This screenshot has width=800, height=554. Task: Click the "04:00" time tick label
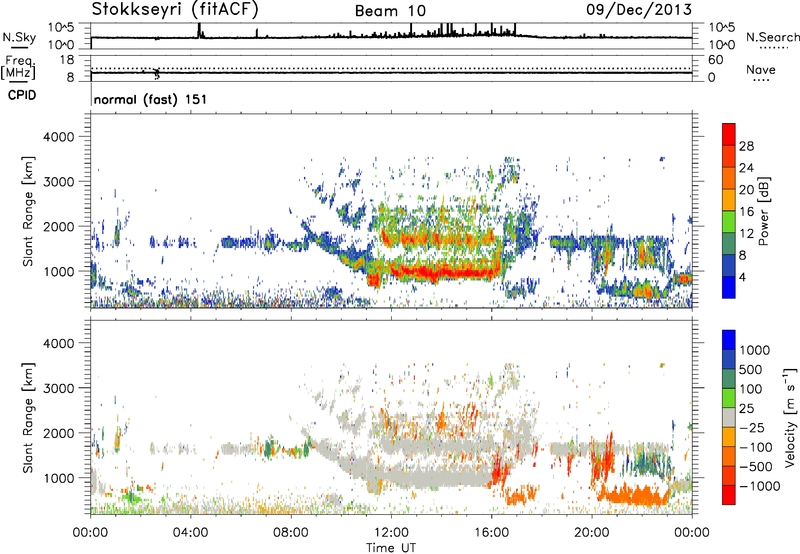tap(190, 533)
